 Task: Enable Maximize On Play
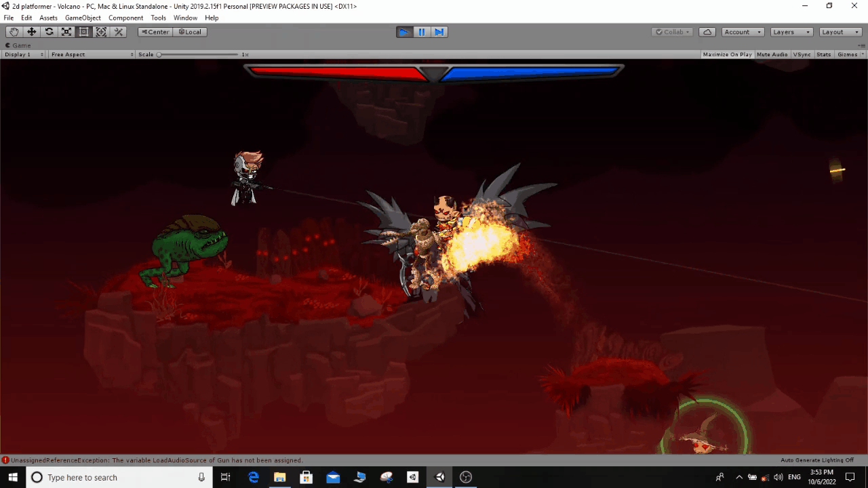click(727, 54)
